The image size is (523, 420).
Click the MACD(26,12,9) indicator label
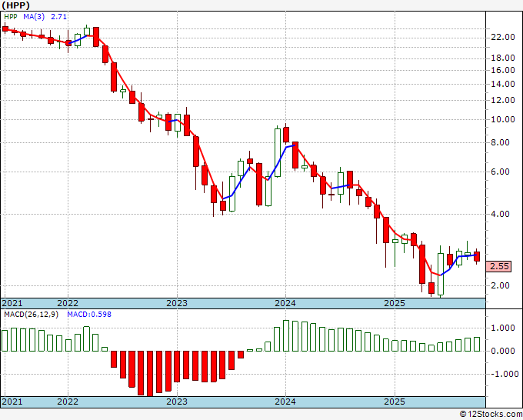coord(31,315)
